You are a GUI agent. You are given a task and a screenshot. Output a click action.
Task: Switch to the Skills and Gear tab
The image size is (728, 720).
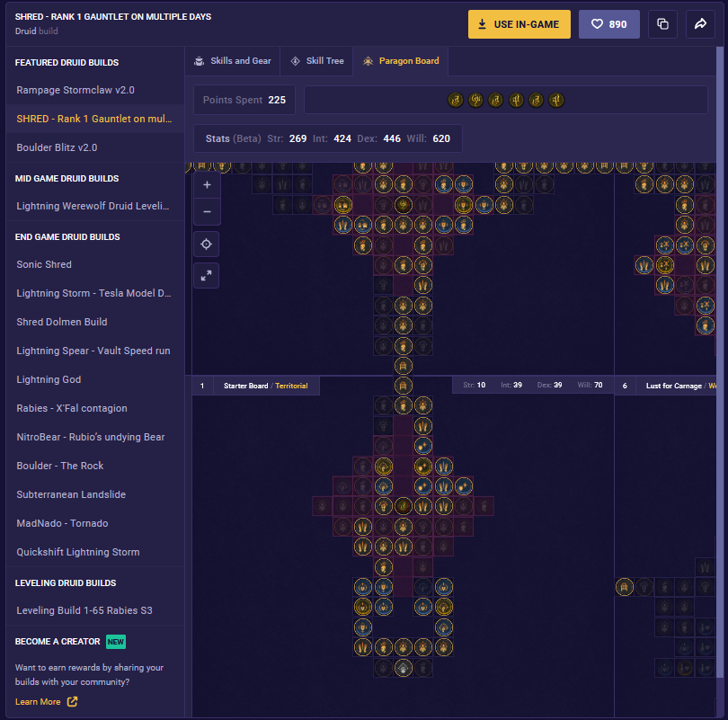tap(232, 61)
